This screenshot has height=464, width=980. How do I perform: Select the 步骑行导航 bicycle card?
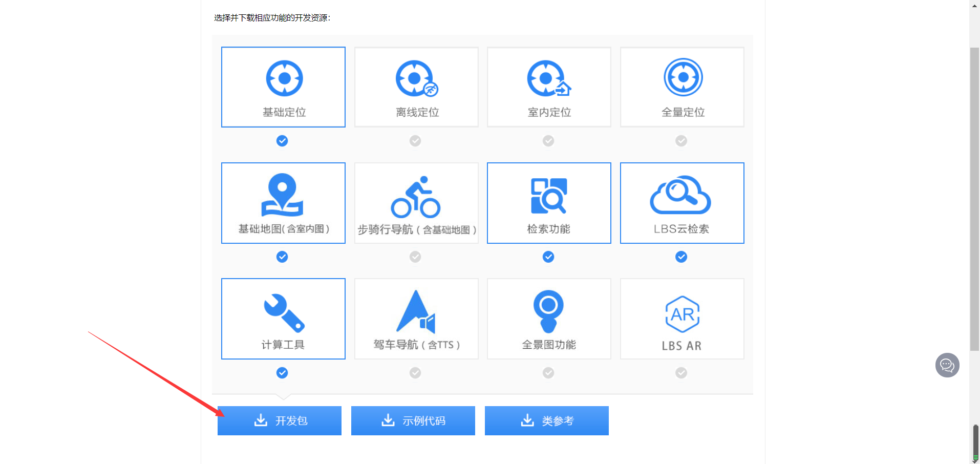point(416,203)
